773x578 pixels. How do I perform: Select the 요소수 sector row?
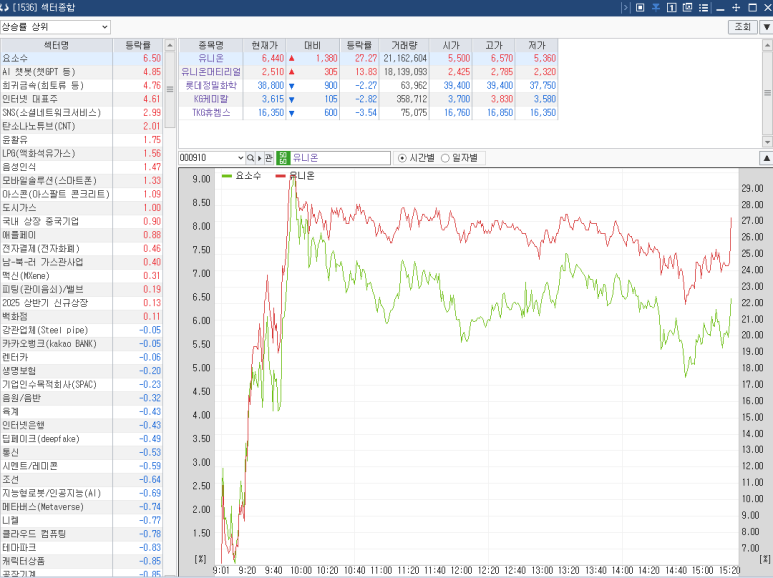coord(81,58)
